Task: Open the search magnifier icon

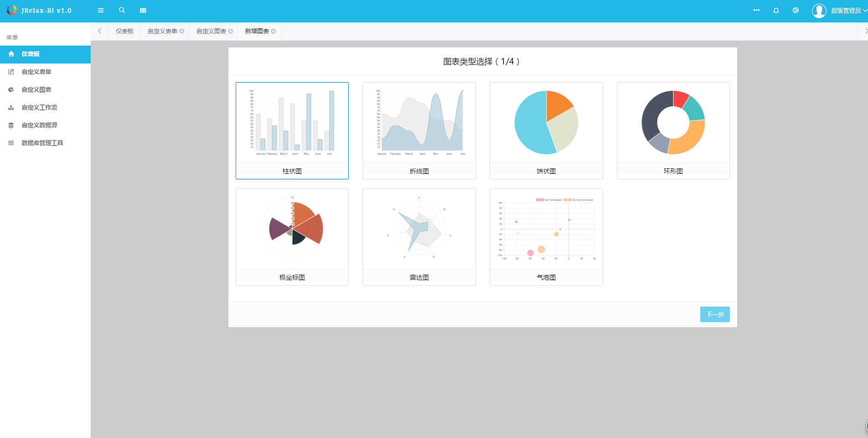Action: (122, 10)
